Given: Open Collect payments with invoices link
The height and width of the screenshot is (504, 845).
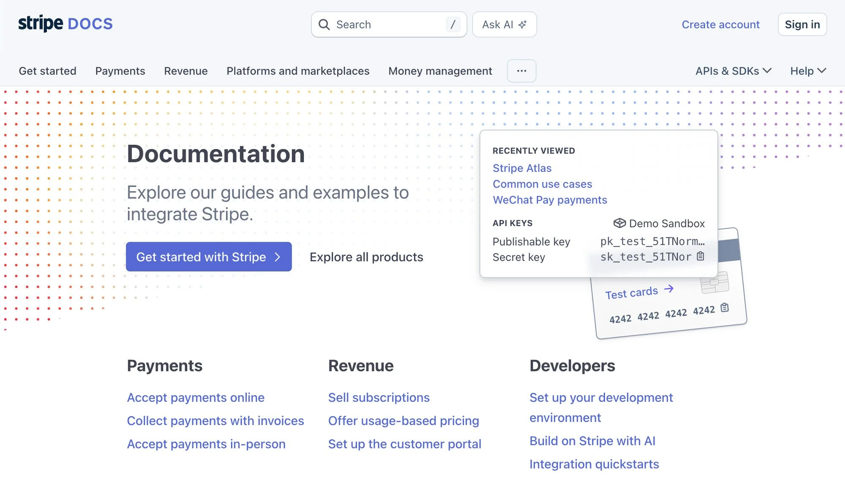Looking at the screenshot, I should pos(215,420).
